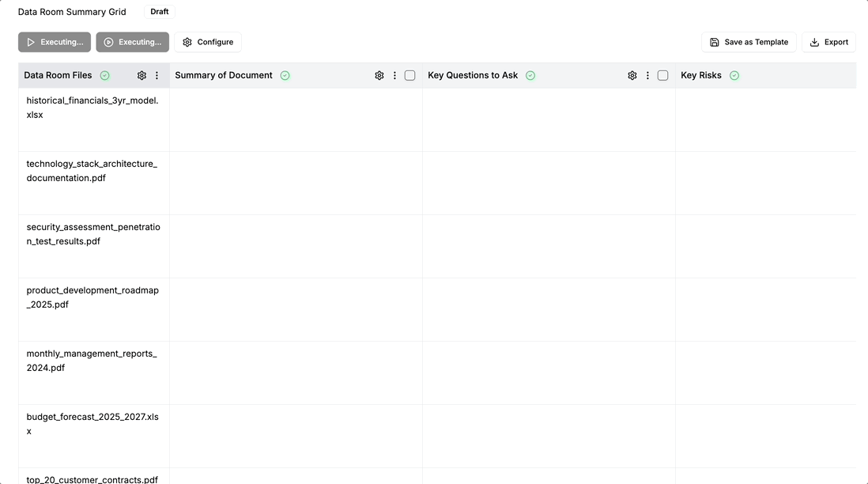Open settings gear for Key Questions to Ask
The height and width of the screenshot is (484, 868).
632,75
